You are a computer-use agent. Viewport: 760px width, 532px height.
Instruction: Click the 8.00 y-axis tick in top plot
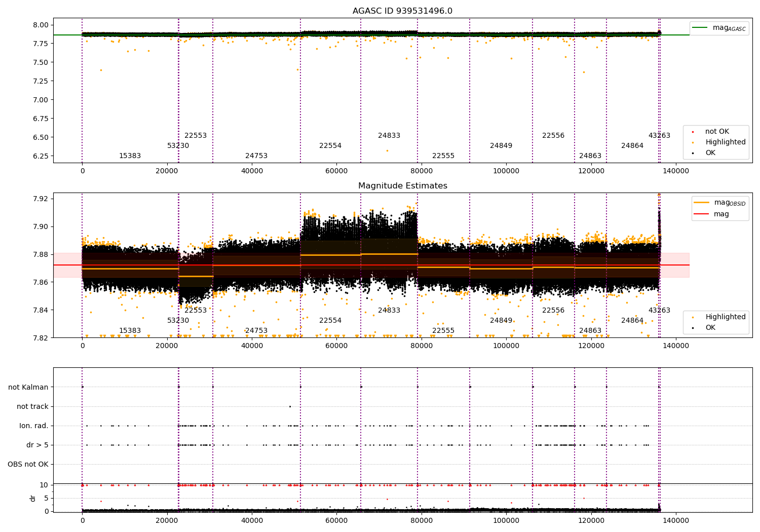point(41,25)
